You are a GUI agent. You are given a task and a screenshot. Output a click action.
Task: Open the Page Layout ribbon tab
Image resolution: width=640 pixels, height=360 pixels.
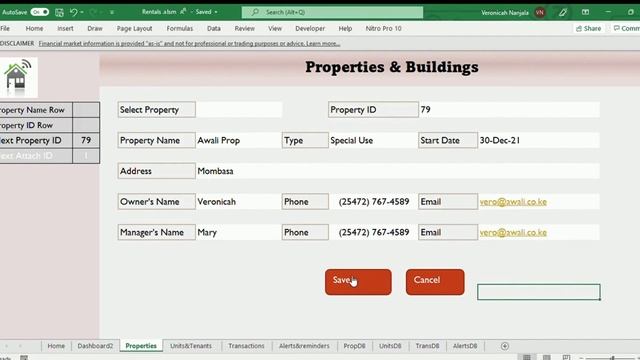pyautogui.click(x=134, y=29)
